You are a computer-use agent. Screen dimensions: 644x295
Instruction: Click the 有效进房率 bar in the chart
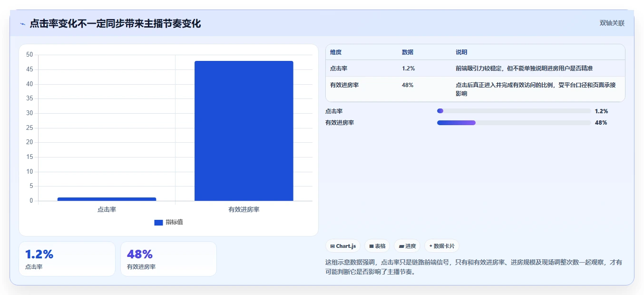point(244,131)
